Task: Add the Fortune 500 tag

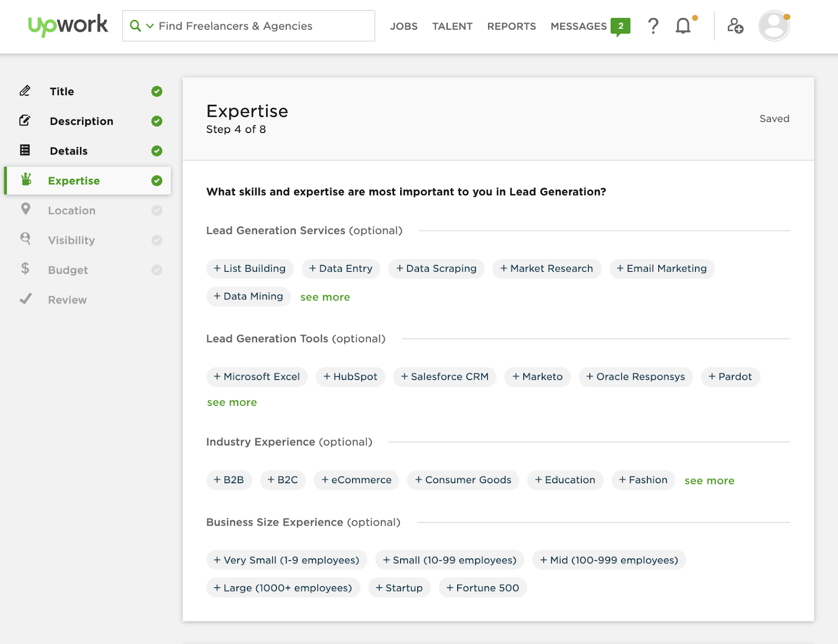Action: 482,588
